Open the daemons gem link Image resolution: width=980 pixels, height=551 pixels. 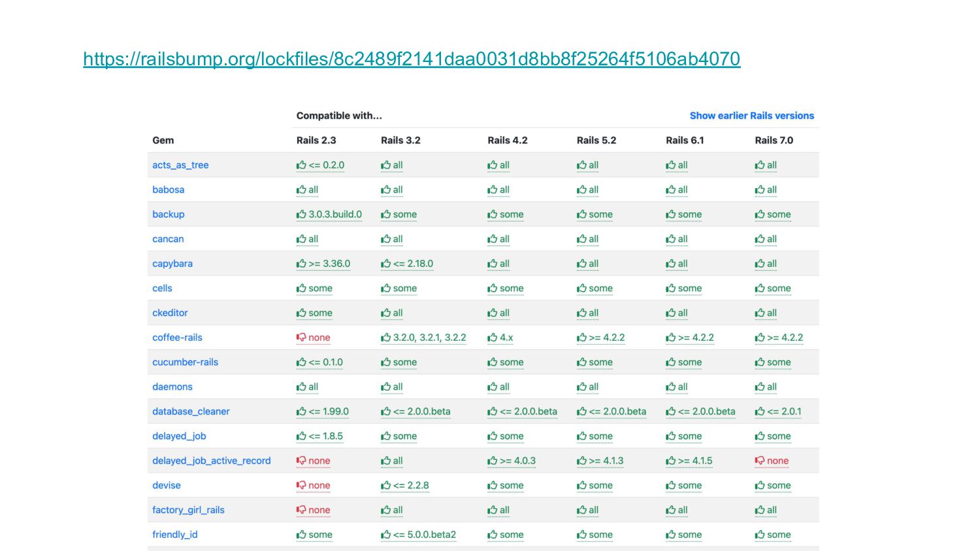[172, 386]
